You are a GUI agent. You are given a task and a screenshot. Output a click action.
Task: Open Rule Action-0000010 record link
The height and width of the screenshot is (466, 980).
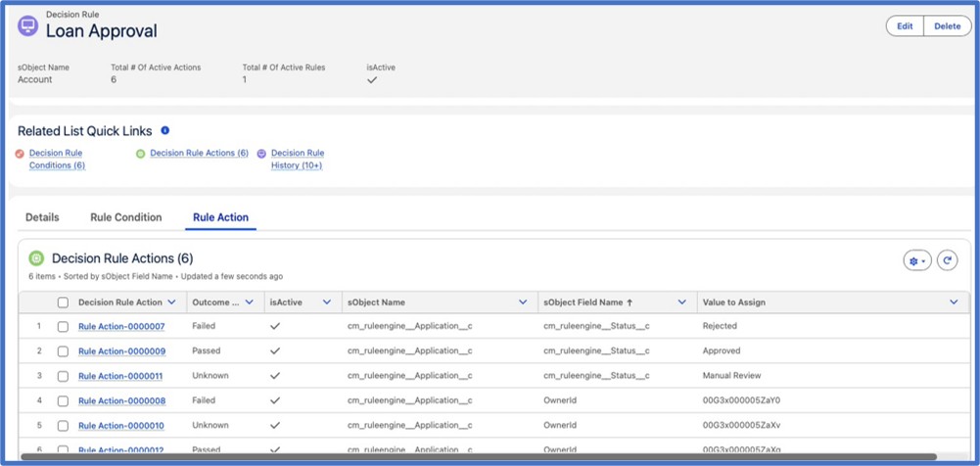coord(121,426)
